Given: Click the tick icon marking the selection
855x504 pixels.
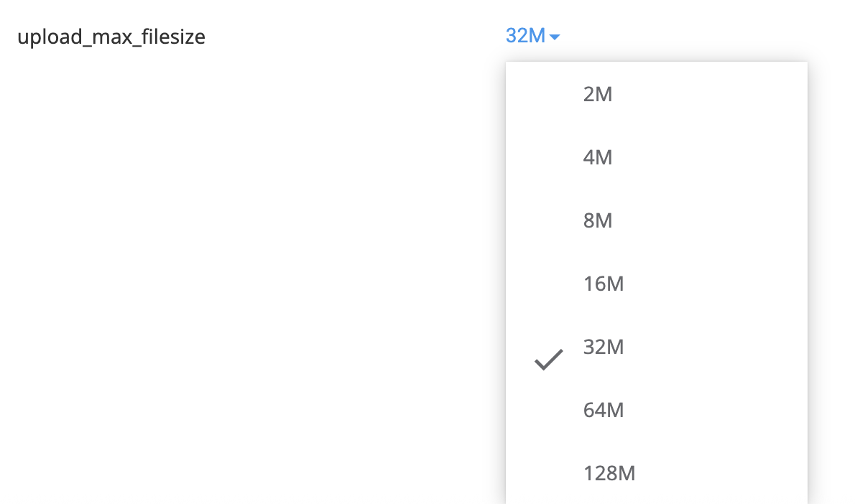Looking at the screenshot, I should point(548,358).
